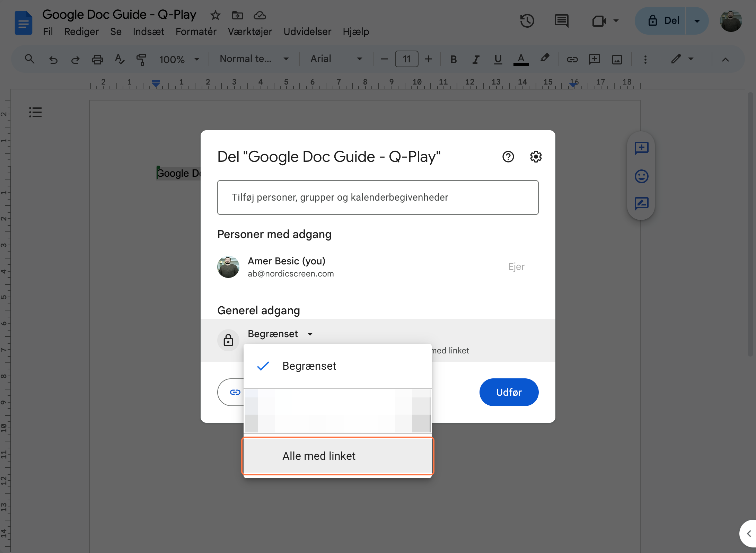The image size is (756, 553).
Task: Open editing mode pencil dropdown
Action: [682, 59]
